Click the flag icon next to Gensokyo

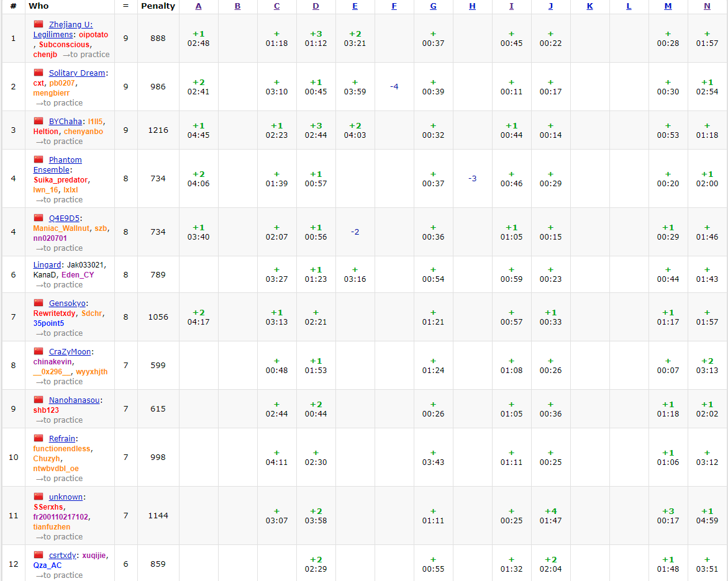click(39, 303)
